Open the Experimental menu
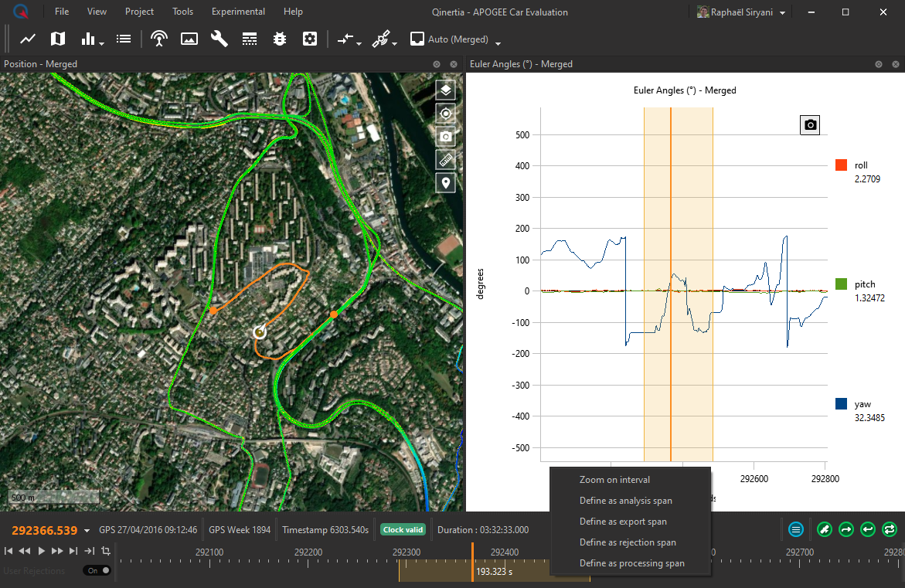Screen dimensions: 905x588 click(x=238, y=12)
